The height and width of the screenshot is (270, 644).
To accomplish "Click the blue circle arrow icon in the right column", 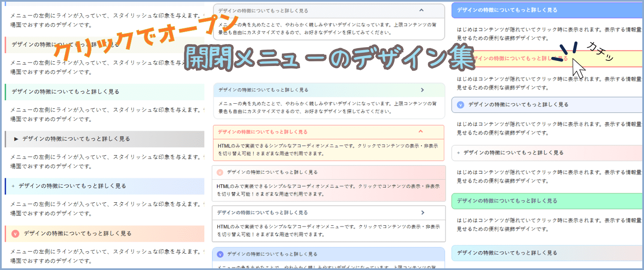I will coord(461,105).
